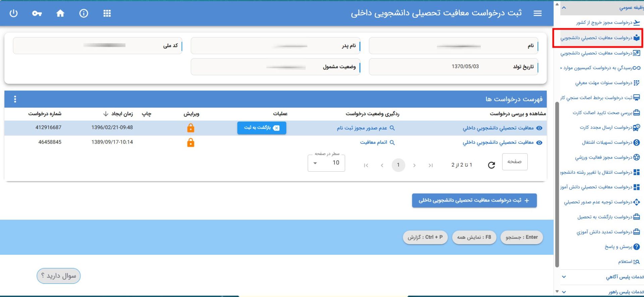
Task: Select page number 1 button
Action: (x=398, y=165)
